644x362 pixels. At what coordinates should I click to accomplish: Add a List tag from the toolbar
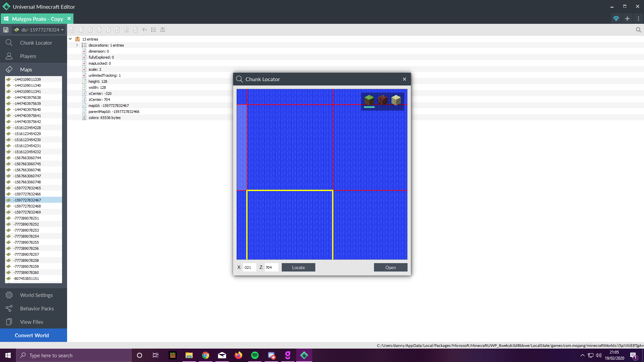coord(154,30)
